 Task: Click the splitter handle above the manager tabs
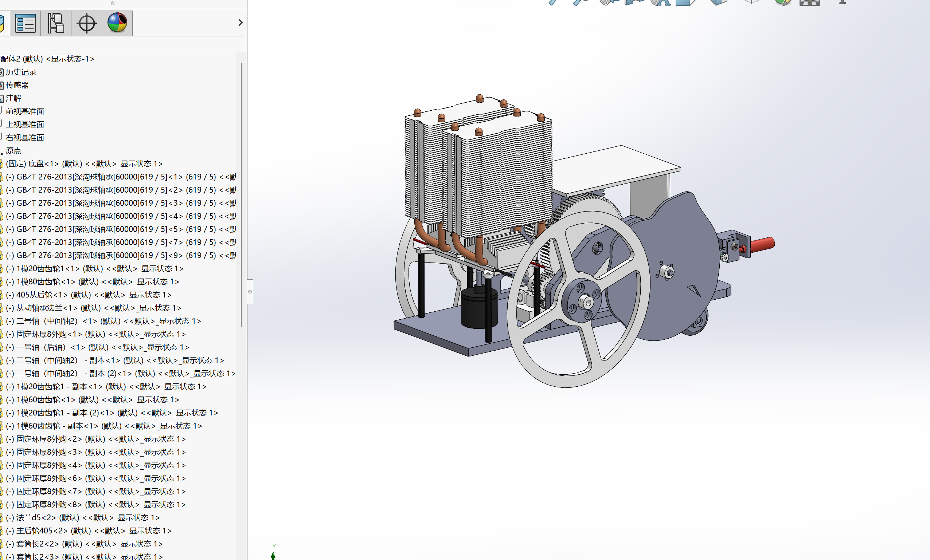[x=113, y=3]
